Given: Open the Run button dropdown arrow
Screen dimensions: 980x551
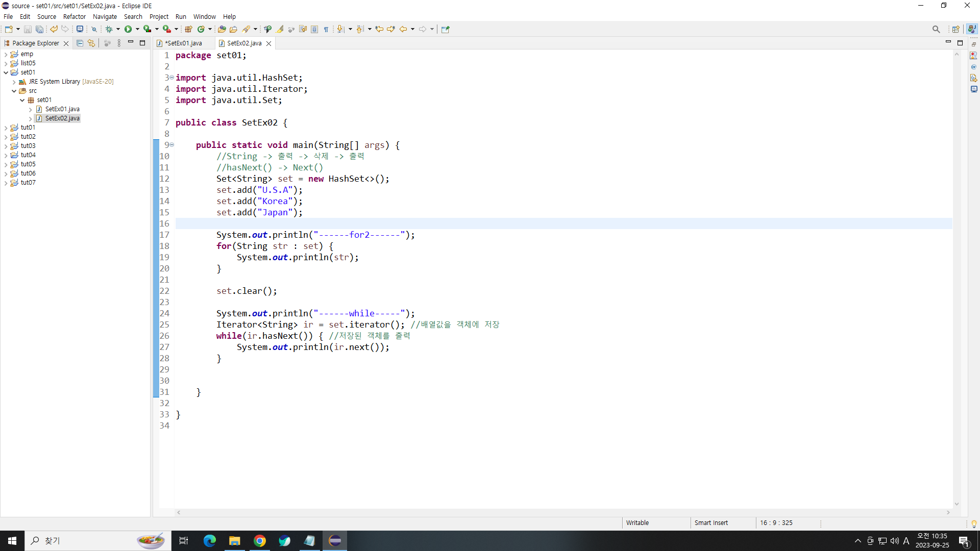Looking at the screenshot, I should [x=137, y=29].
